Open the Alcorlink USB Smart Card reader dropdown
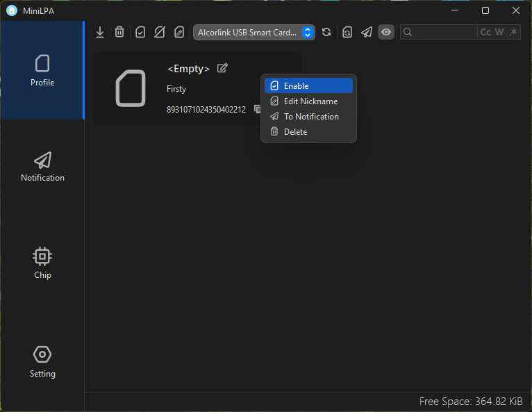The width and height of the screenshot is (532, 412). coord(254,32)
